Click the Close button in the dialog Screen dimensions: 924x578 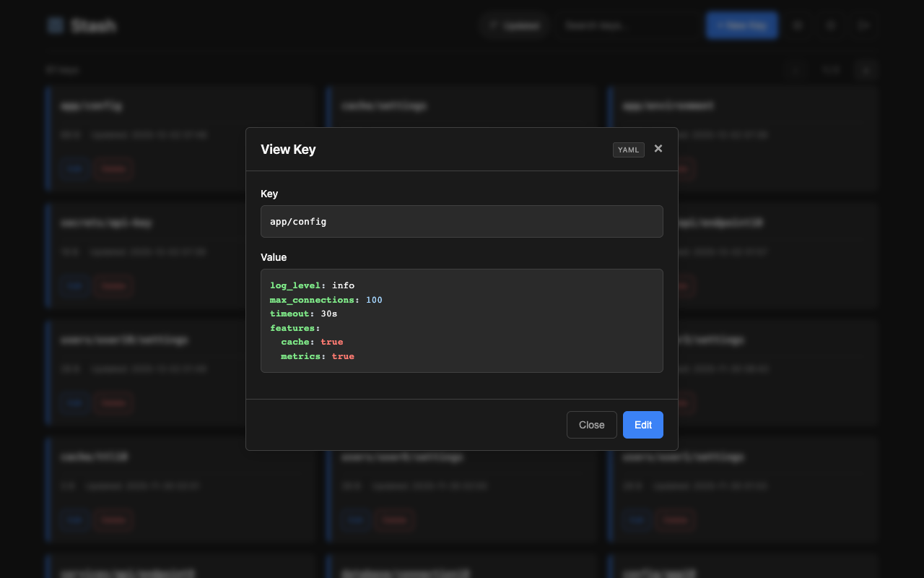coord(591,425)
